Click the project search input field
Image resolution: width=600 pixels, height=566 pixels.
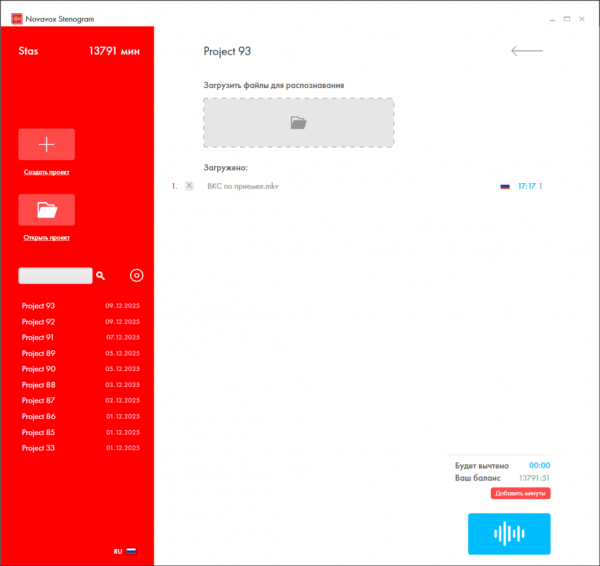(x=55, y=275)
